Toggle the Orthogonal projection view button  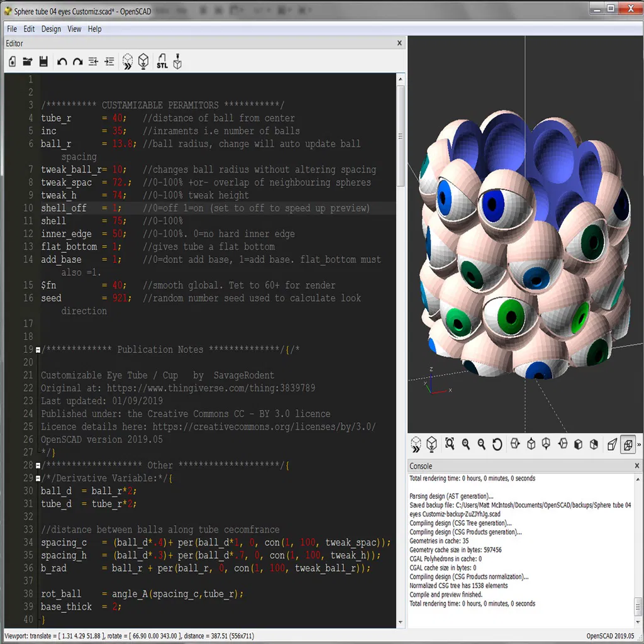tap(628, 445)
